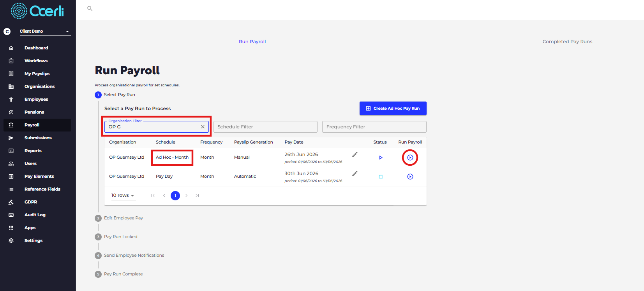Click the Frequency column header

click(211, 142)
